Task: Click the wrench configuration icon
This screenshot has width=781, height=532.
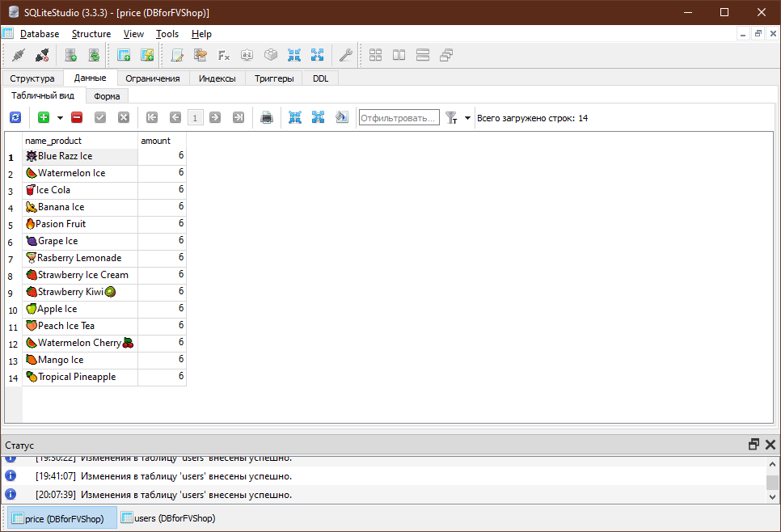Action: [x=346, y=55]
